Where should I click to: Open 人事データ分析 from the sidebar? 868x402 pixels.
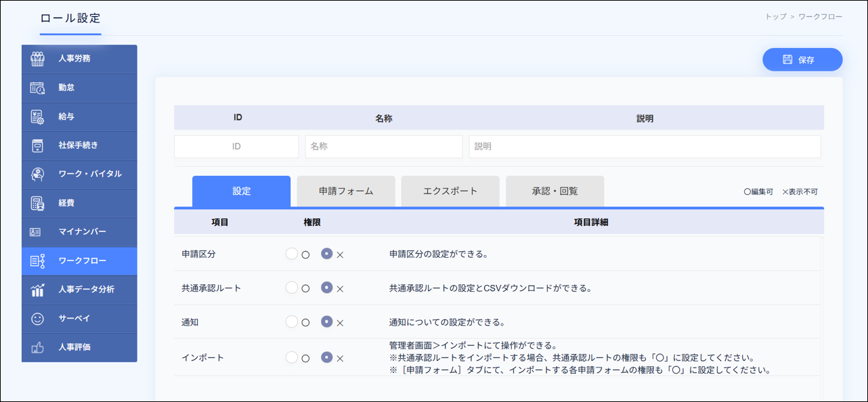(37, 290)
